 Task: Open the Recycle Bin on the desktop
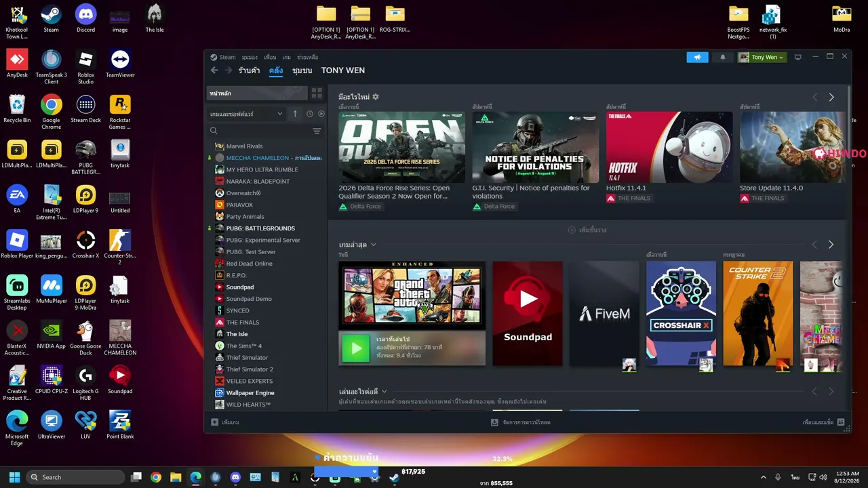17,109
